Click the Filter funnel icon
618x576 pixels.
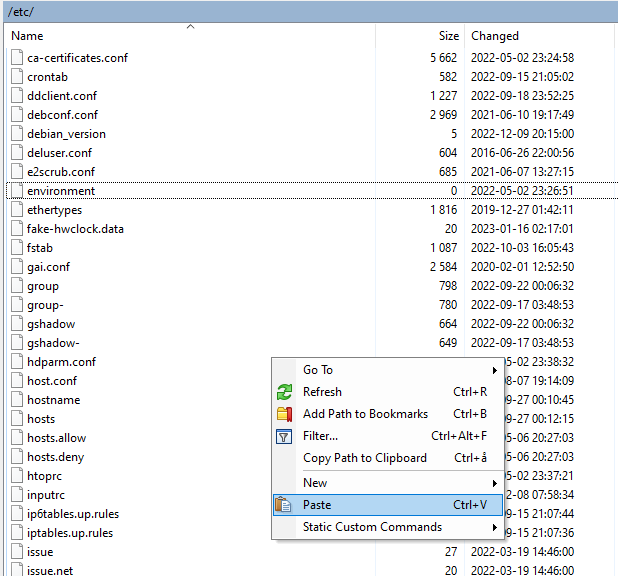pyautogui.click(x=284, y=436)
